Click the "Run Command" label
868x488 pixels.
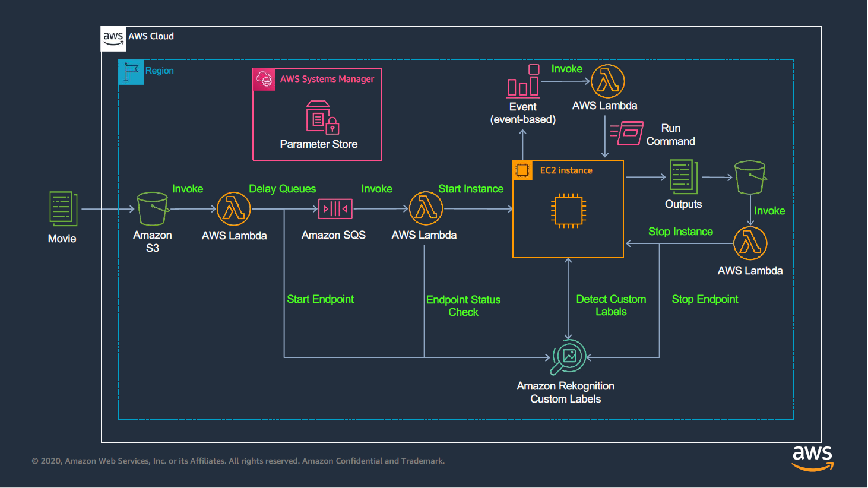point(671,135)
